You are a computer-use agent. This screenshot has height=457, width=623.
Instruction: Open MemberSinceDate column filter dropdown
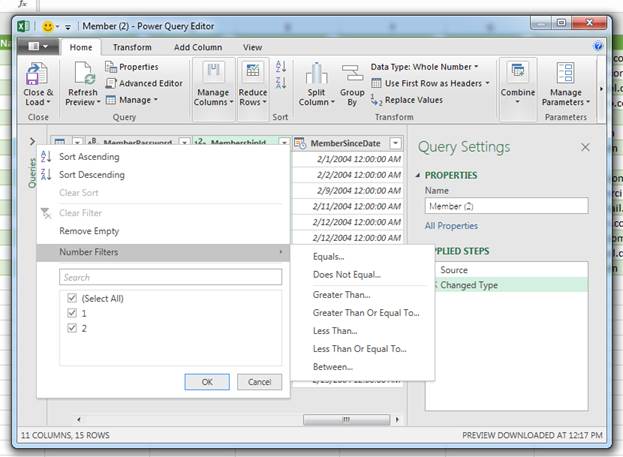point(395,143)
